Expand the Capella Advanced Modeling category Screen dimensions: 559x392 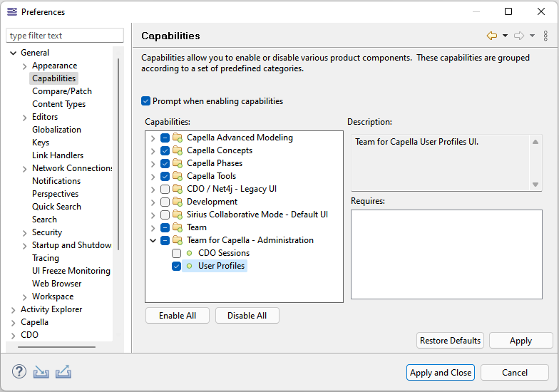153,138
